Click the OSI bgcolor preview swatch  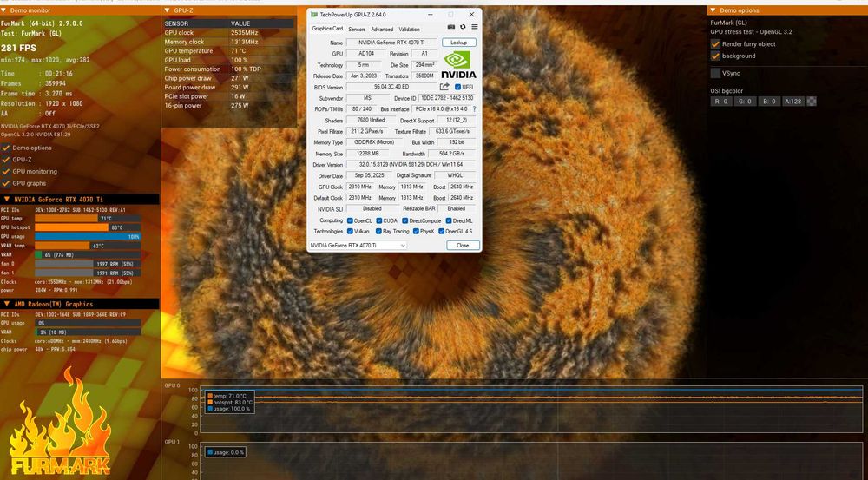point(812,102)
